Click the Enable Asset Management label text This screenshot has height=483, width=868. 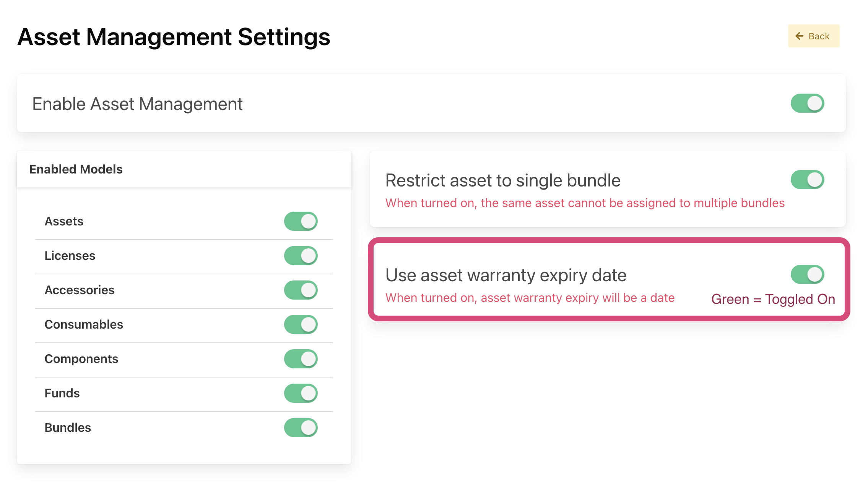pos(137,104)
